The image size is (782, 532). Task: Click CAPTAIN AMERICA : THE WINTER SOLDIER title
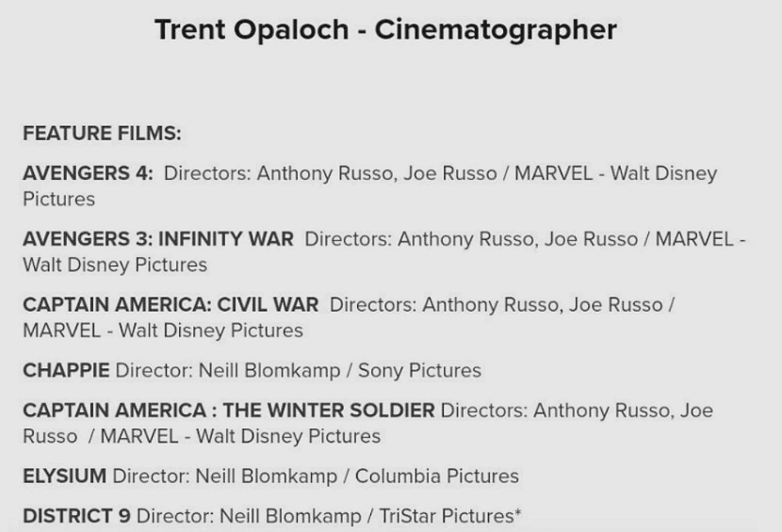click(x=229, y=411)
